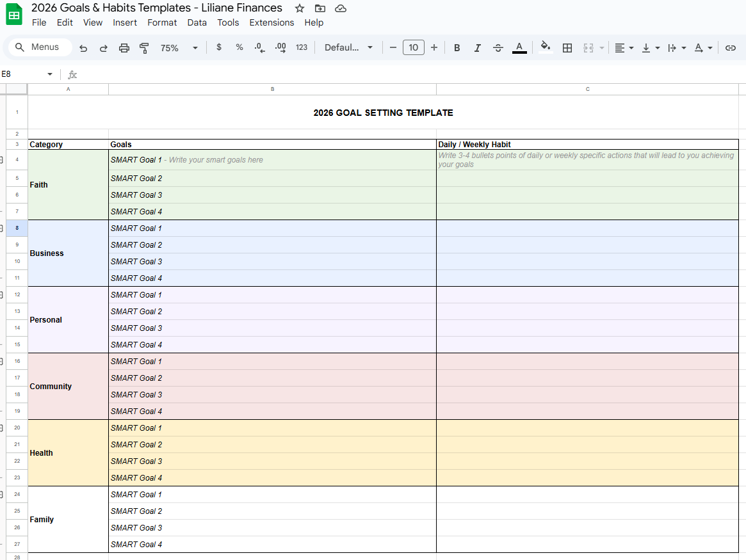Image resolution: width=746 pixels, height=560 pixels.
Task: Decrease decimal places
Action: pyautogui.click(x=259, y=47)
